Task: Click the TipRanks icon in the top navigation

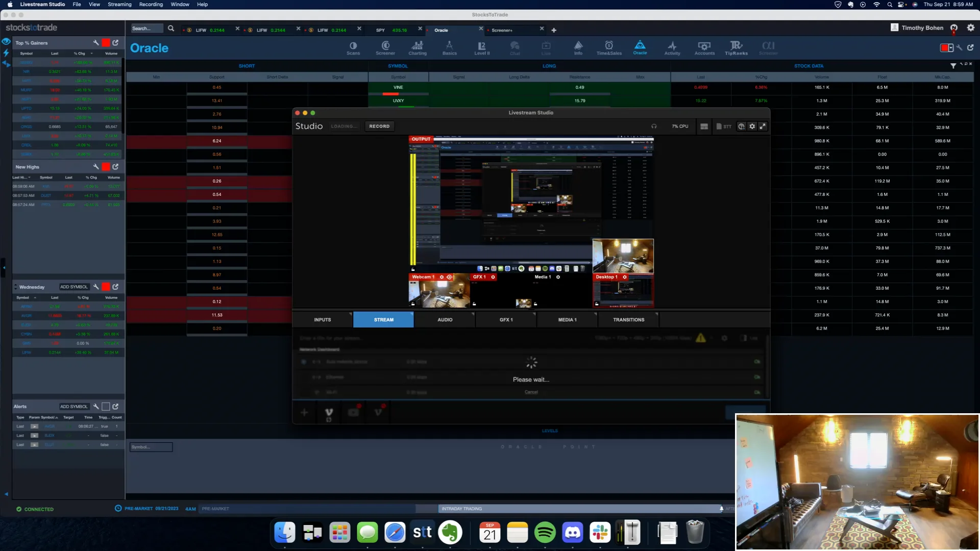Action: (x=737, y=47)
